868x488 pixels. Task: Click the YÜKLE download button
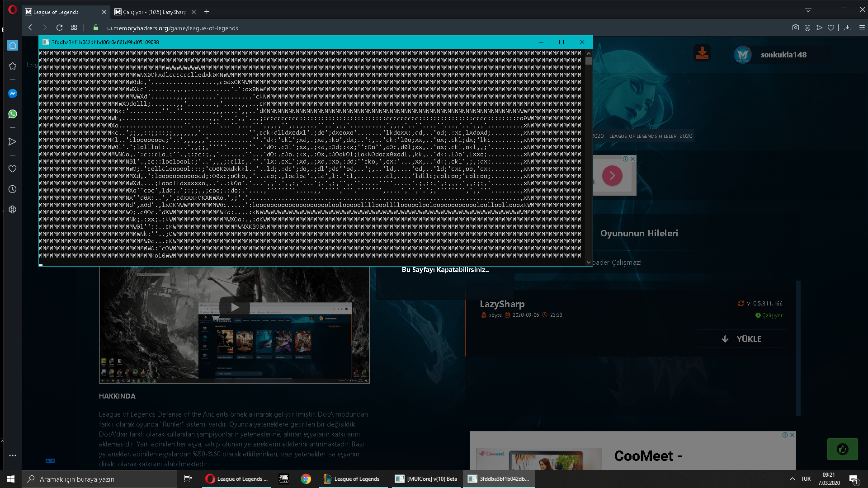pyautogui.click(x=742, y=339)
